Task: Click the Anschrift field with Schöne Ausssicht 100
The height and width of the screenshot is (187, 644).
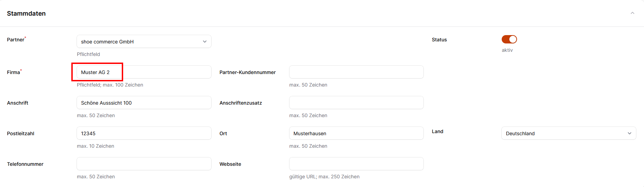Action: [144, 103]
